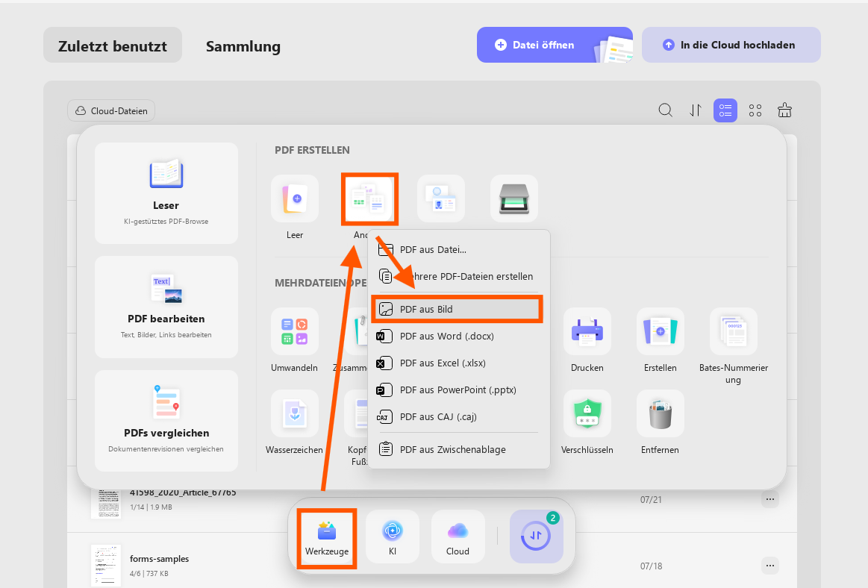
Task: Open the Umwandeln convert tool
Action: pyautogui.click(x=295, y=331)
